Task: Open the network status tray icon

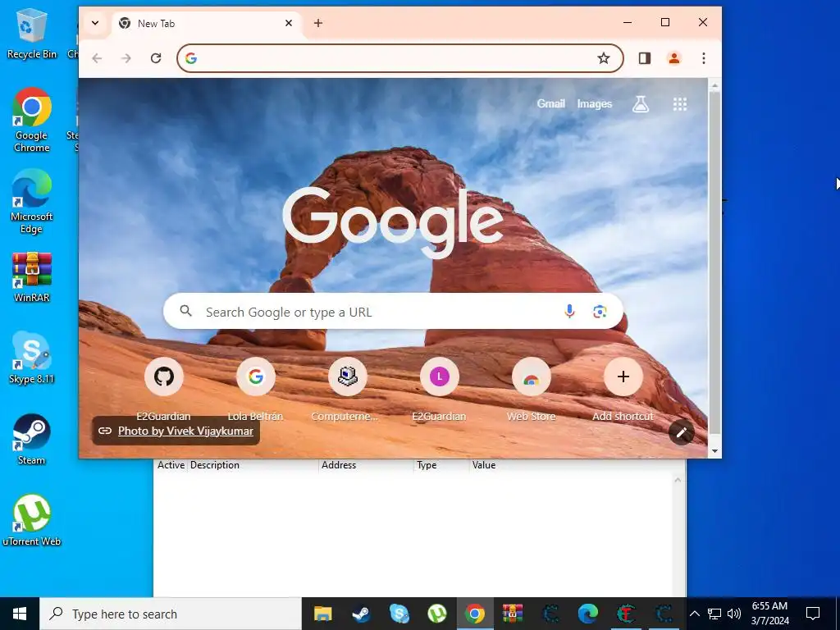Action: [x=714, y=614]
